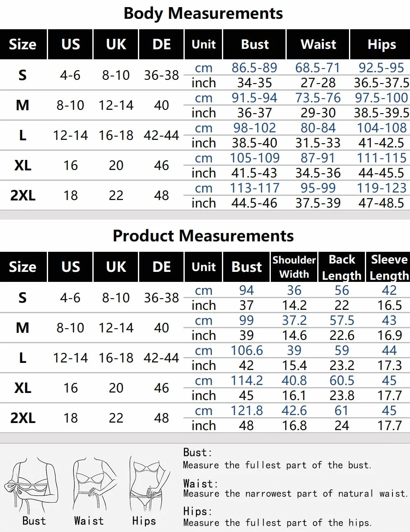Image resolution: width=410 pixels, height=532 pixels.
Task: Click the 36-38 DE size in body table
Action: (161, 75)
